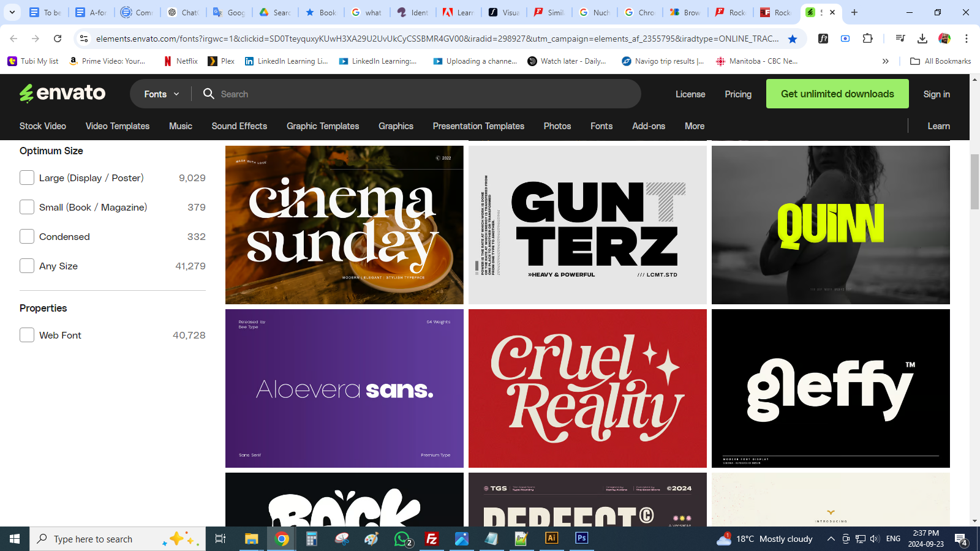Viewport: 980px width, 551px height.
Task: Open the More navigation menu
Action: pos(694,126)
